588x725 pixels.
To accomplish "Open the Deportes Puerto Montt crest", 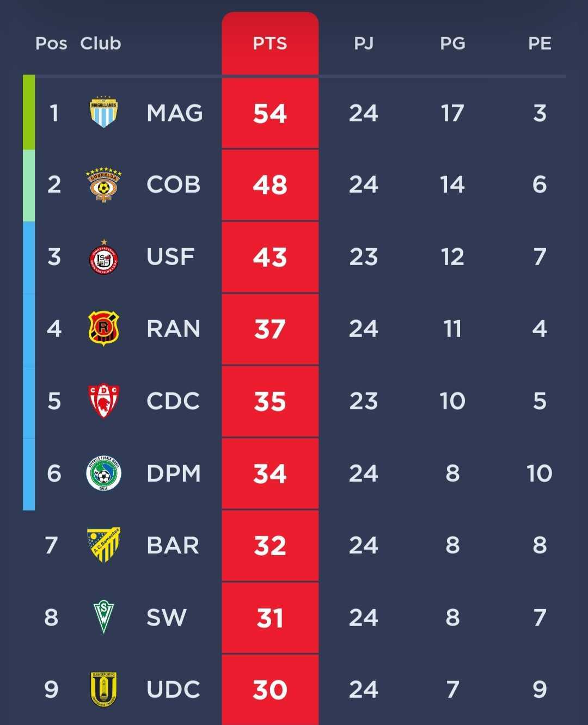I will [105, 472].
